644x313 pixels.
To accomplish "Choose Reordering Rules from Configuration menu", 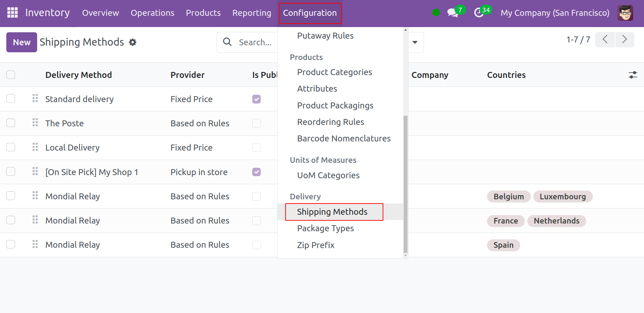I will (330, 122).
